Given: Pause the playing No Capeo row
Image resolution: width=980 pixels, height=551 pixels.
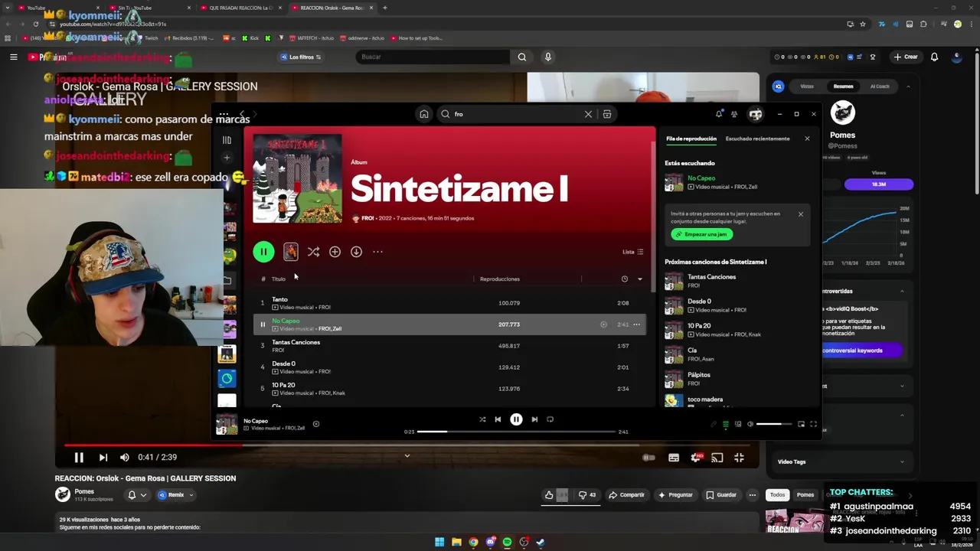Looking at the screenshot, I should pyautogui.click(x=263, y=324).
